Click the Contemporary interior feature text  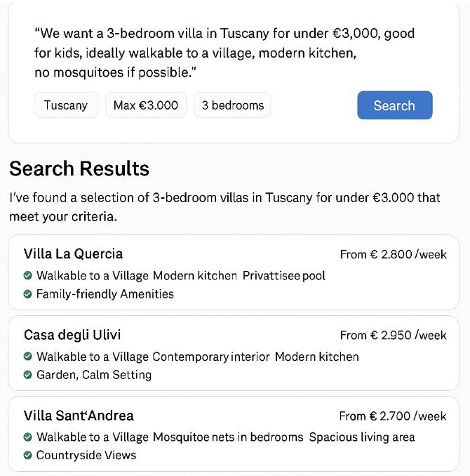(x=211, y=357)
